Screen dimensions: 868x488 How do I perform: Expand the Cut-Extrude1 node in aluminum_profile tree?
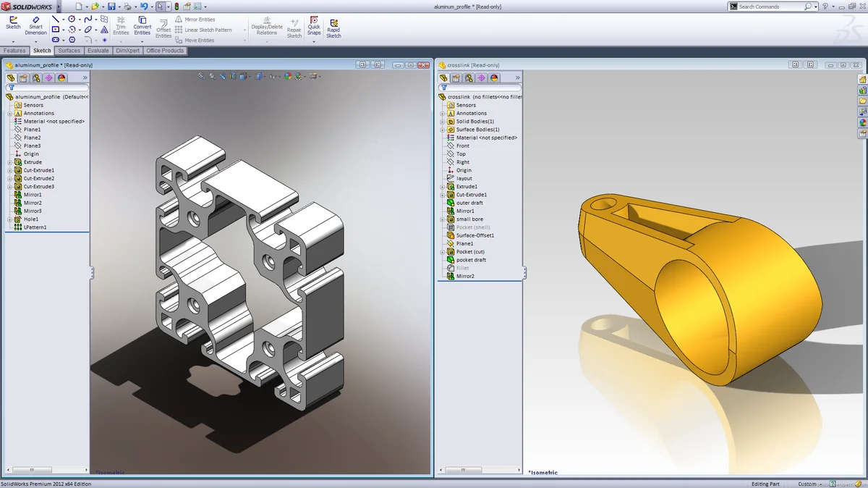(x=10, y=170)
